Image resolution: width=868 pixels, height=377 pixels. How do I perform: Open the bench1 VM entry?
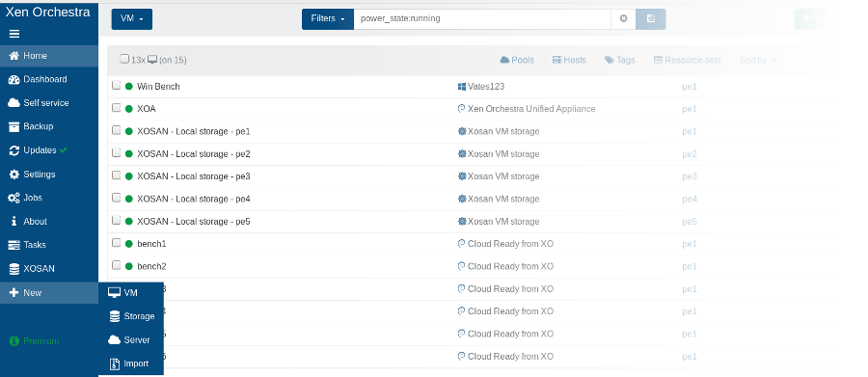[151, 244]
